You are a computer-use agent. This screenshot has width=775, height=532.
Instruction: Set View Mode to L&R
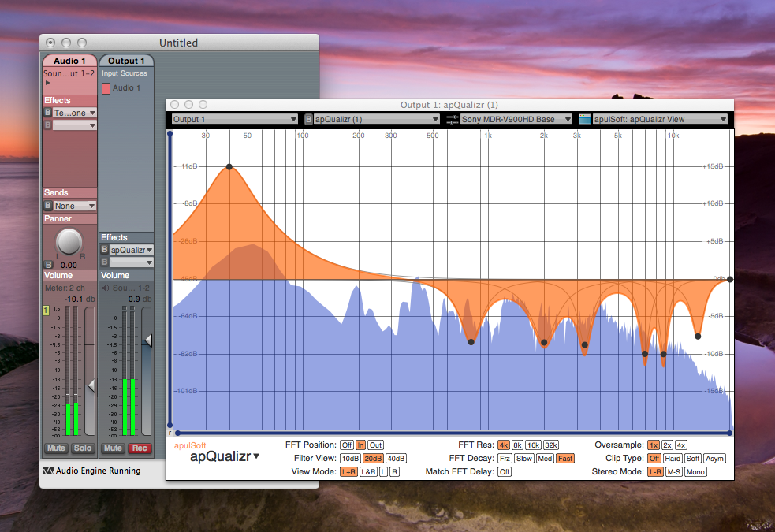point(368,472)
